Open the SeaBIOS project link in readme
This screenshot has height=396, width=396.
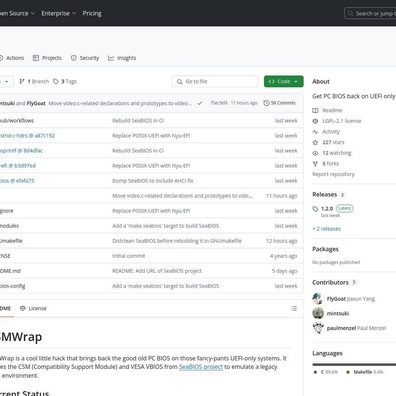201,367
